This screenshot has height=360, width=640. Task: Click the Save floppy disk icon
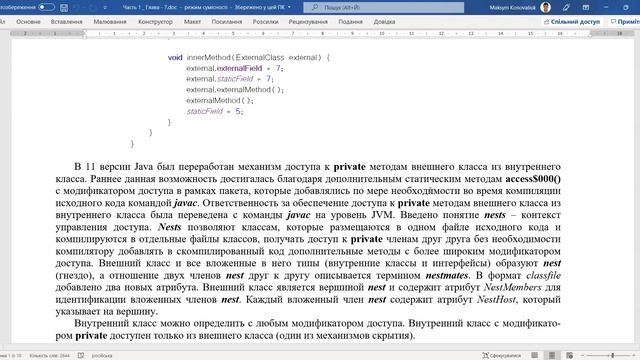[x=64, y=7]
